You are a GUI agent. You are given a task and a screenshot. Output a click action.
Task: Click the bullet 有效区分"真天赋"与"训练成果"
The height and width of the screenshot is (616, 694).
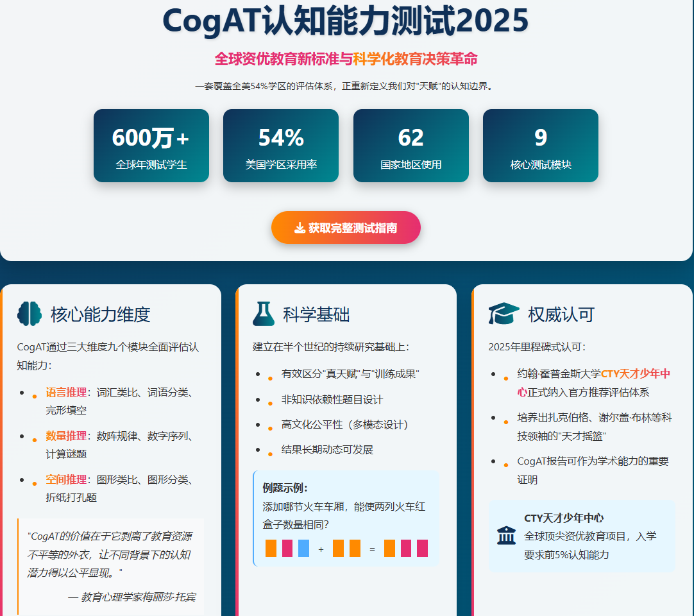coord(350,374)
